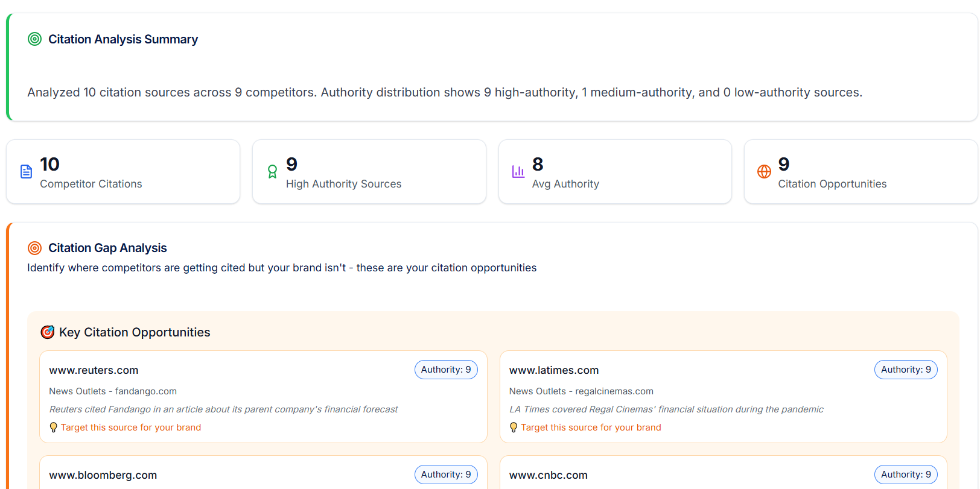
Task: Click the dartboard icon beside Key Citation Opportunities
Action: coord(47,332)
